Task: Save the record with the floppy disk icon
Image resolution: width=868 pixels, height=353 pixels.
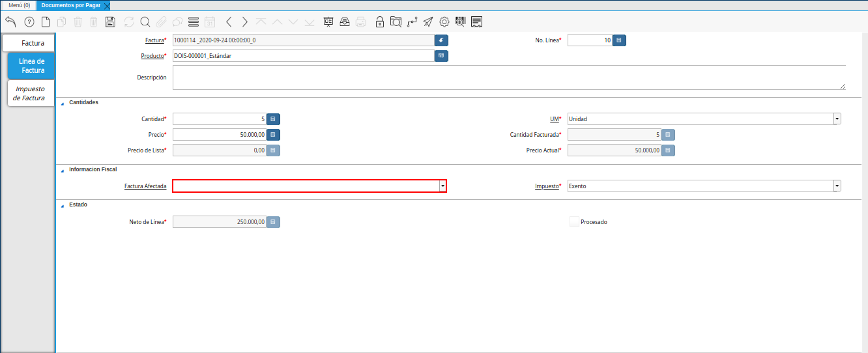Action: 110,21
